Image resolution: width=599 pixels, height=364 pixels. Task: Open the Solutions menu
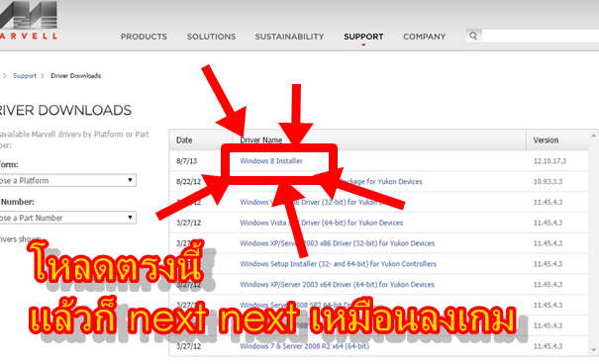pos(211,37)
